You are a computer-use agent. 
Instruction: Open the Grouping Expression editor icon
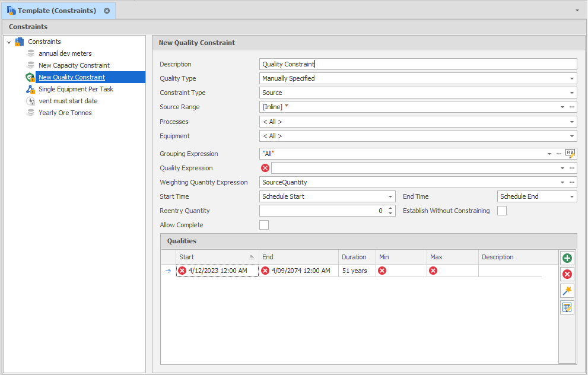tap(570, 154)
